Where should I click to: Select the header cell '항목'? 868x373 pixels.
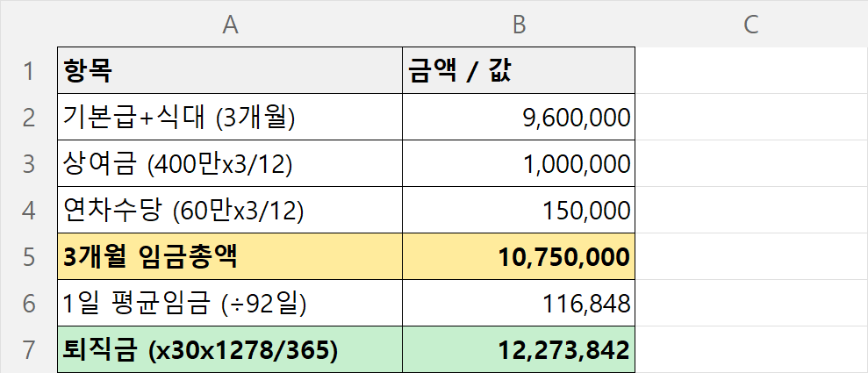point(230,70)
